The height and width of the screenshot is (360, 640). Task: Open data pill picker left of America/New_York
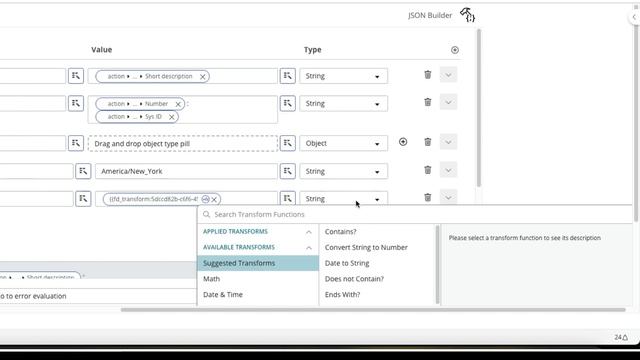point(83,171)
